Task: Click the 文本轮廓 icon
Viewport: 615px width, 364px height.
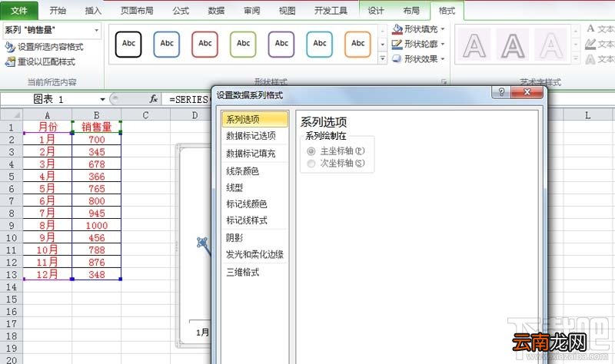Action: [x=590, y=44]
